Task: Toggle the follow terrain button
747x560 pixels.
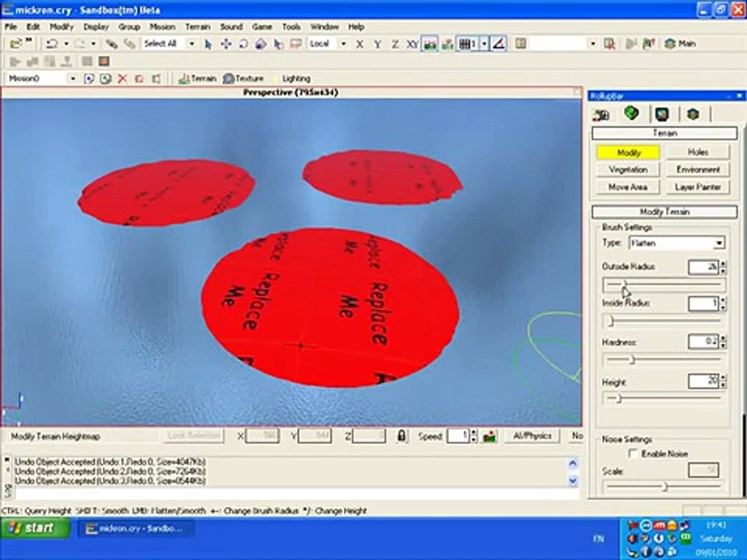Action: [430, 45]
